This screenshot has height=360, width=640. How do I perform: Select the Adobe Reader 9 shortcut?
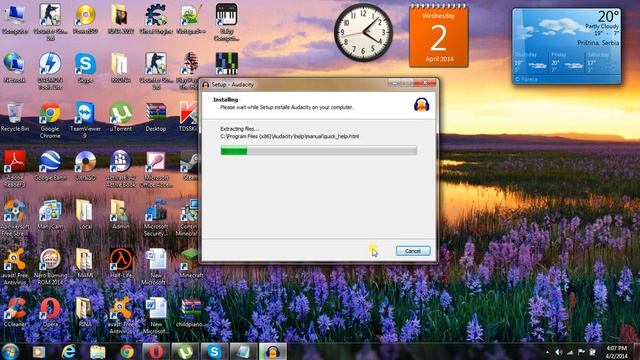(x=15, y=169)
